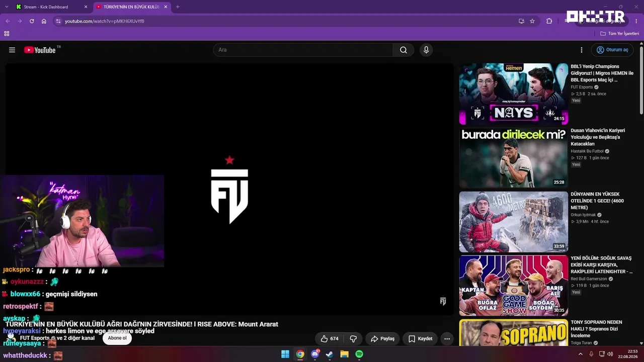Open the Good Game Show video thumbnail

click(x=514, y=286)
